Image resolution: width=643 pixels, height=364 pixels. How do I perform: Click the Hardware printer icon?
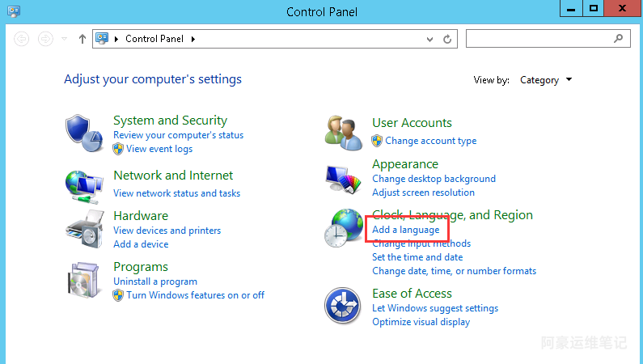pos(83,230)
